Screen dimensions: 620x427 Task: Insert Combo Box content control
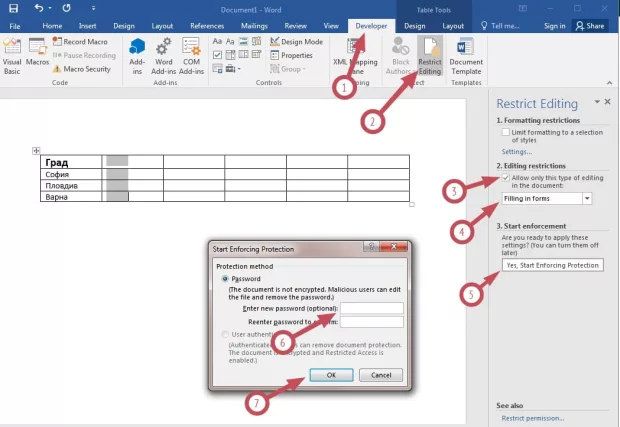click(231, 55)
